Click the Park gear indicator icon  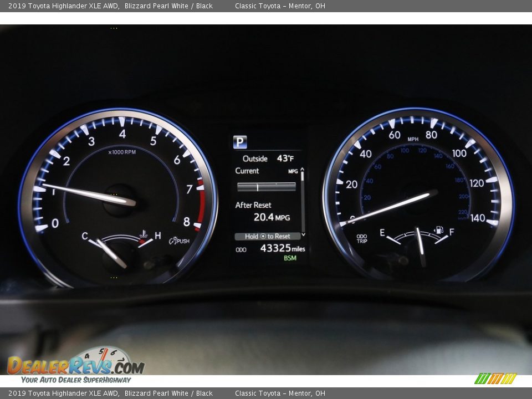[240, 142]
